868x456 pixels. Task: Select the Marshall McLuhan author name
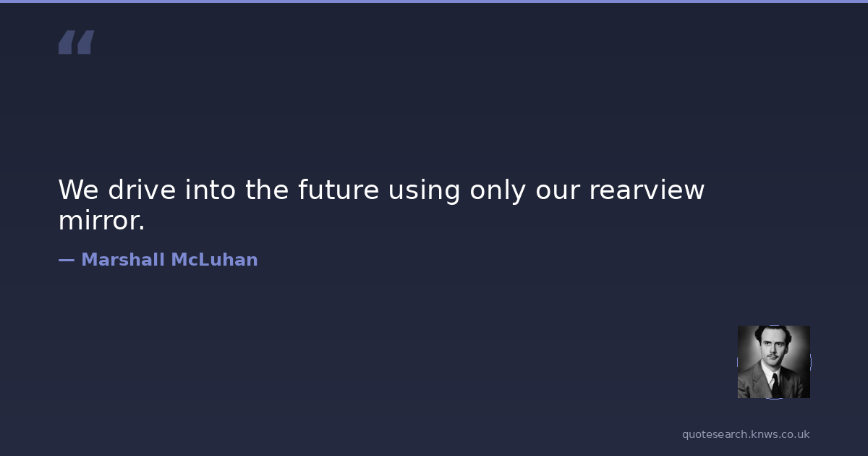point(169,260)
